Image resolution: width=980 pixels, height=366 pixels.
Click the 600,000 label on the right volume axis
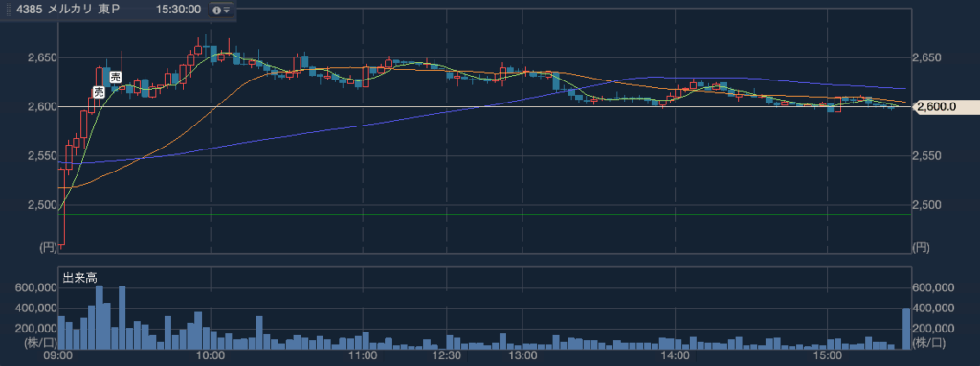(x=933, y=287)
